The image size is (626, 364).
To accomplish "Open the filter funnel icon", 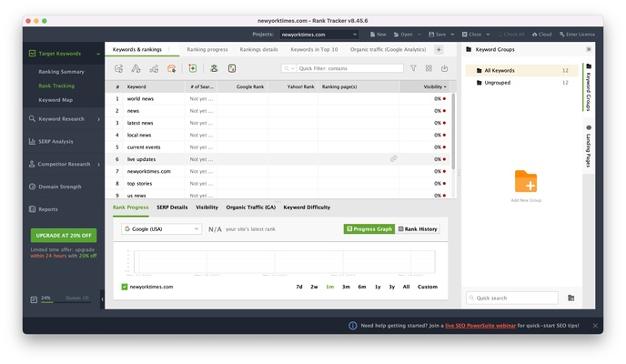I will click(413, 68).
